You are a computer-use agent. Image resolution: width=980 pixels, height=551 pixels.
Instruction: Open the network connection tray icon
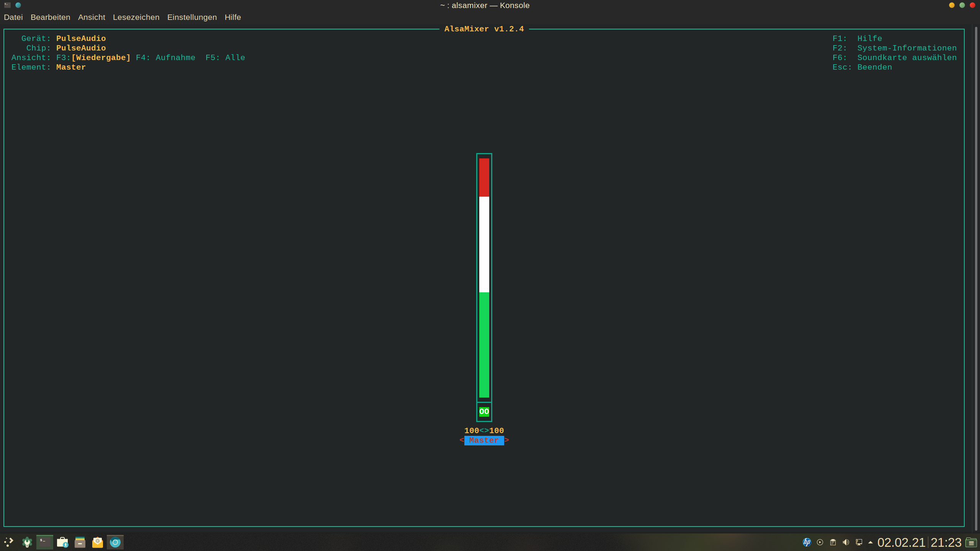click(859, 542)
